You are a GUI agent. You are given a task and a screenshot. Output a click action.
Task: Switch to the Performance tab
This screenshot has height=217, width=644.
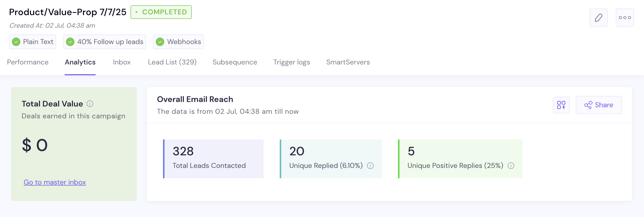28,62
